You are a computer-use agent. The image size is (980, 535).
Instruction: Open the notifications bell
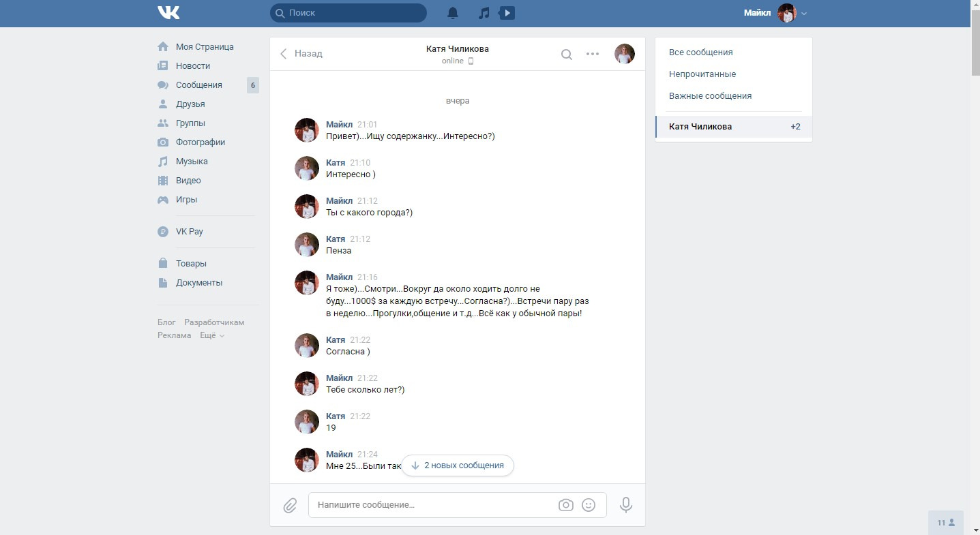(x=453, y=13)
